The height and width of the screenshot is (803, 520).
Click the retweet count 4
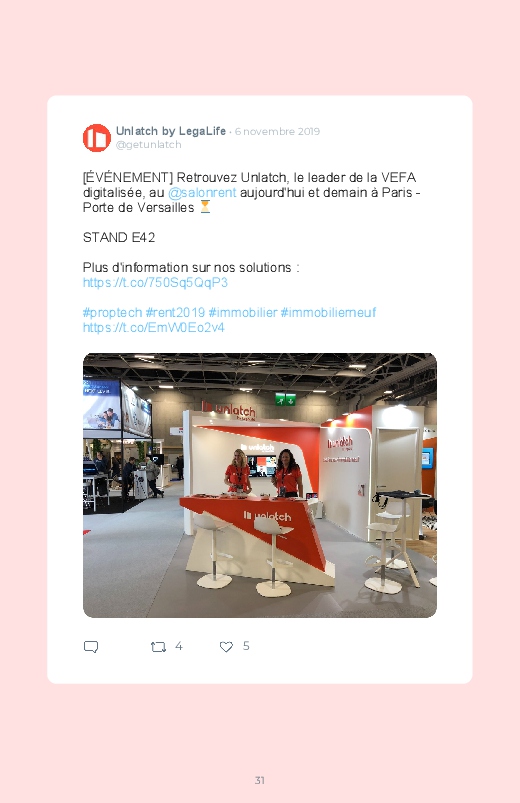pos(178,646)
